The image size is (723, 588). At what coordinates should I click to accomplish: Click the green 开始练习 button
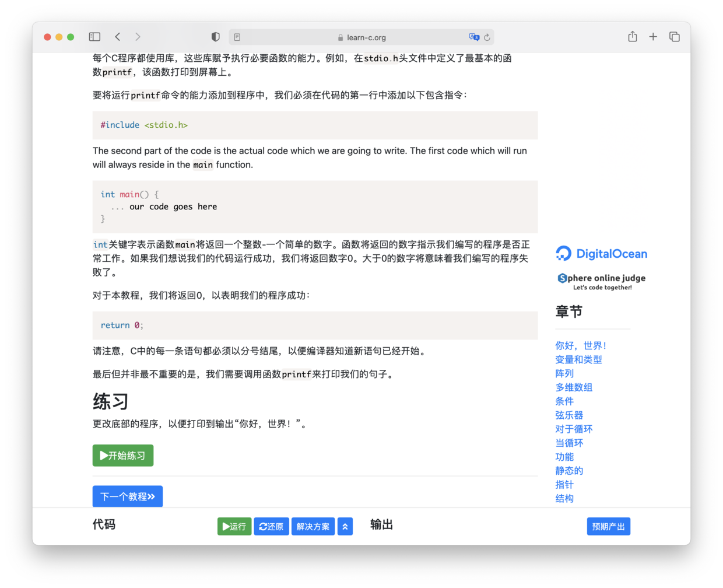point(123,456)
